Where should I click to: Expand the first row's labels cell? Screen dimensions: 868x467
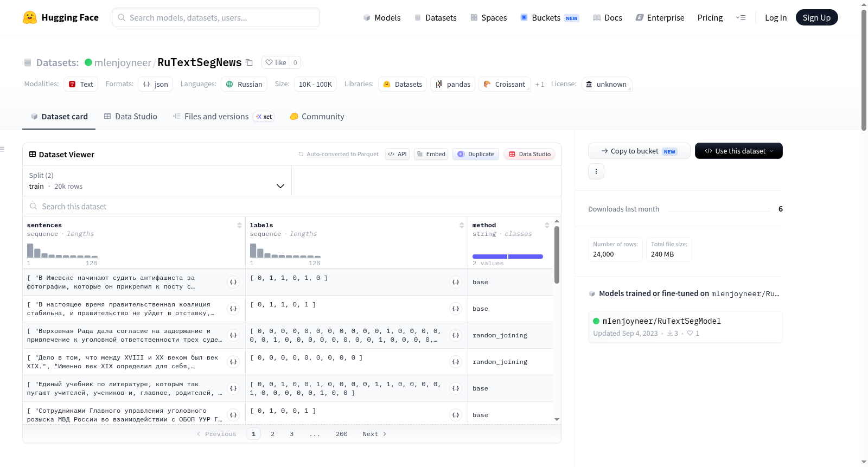point(456,282)
